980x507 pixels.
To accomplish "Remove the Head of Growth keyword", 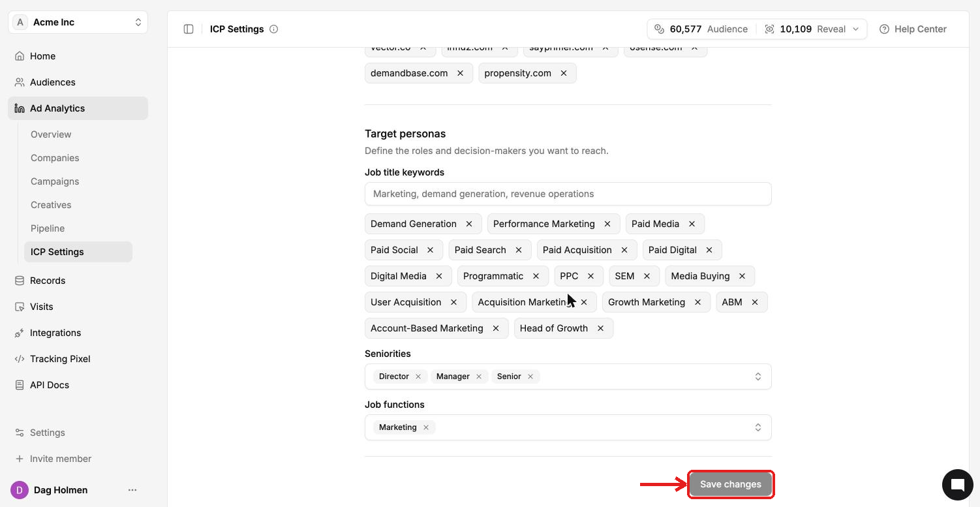I will [x=600, y=328].
